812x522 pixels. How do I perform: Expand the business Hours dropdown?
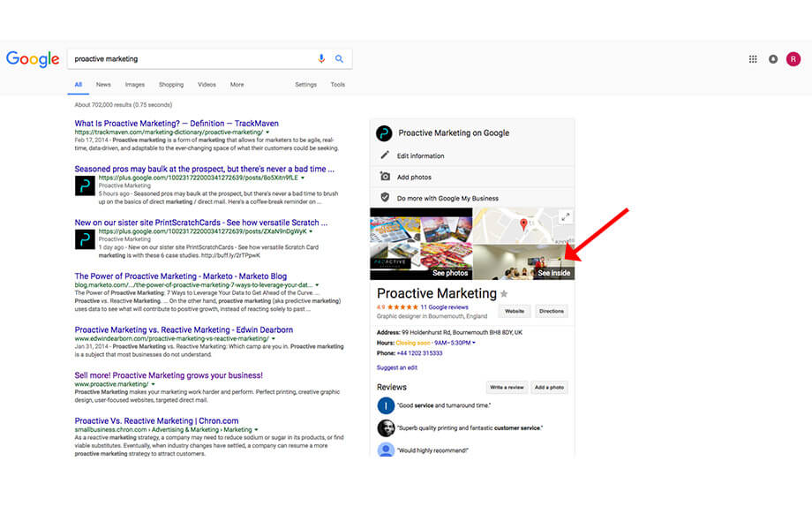474,343
